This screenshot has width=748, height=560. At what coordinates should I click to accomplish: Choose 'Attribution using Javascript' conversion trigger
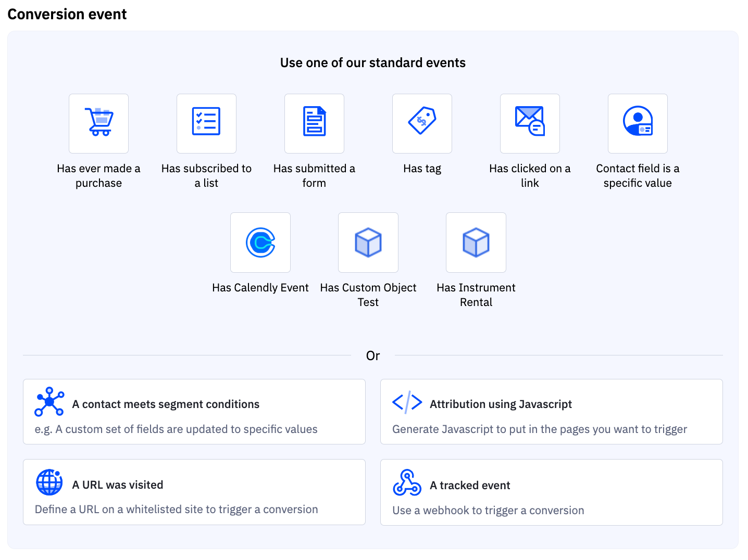coord(551,412)
